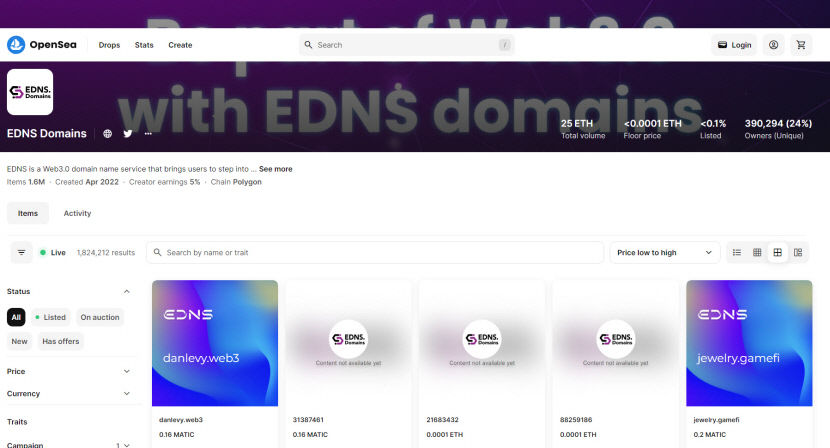Image resolution: width=830 pixels, height=448 pixels.
Task: Toggle the Listed status filter
Action: pyautogui.click(x=51, y=317)
